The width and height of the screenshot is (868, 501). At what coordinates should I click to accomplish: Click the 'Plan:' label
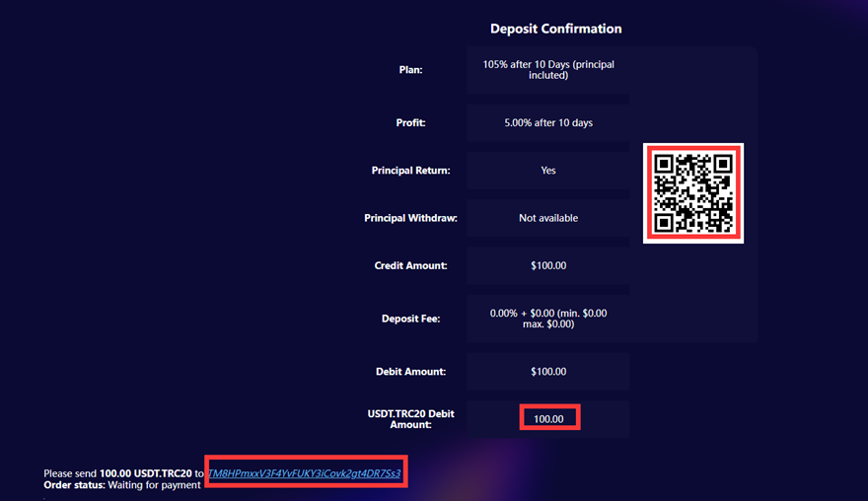410,70
